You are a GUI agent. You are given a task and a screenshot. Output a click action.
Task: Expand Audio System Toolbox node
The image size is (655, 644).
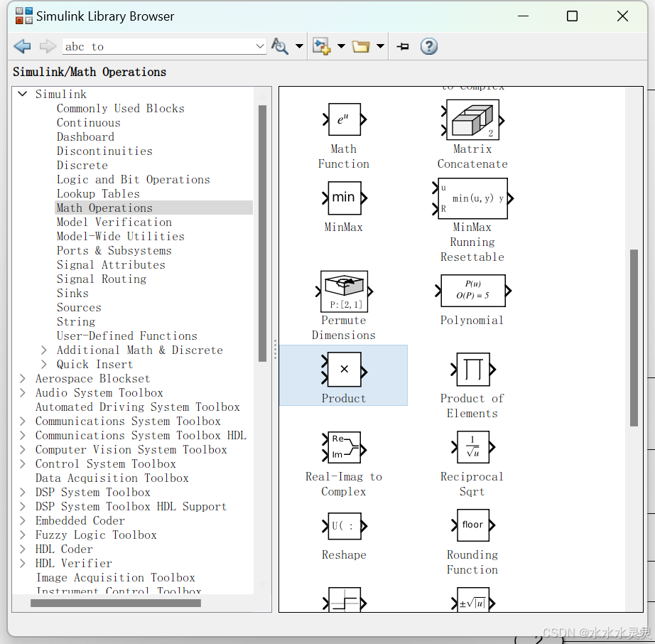23,392
